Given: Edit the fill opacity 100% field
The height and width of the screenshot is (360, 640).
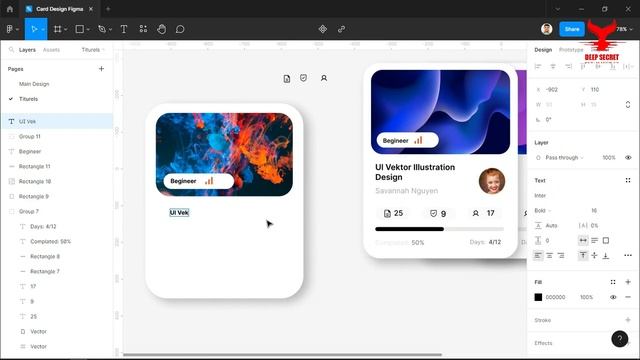Looking at the screenshot, I should point(587,297).
